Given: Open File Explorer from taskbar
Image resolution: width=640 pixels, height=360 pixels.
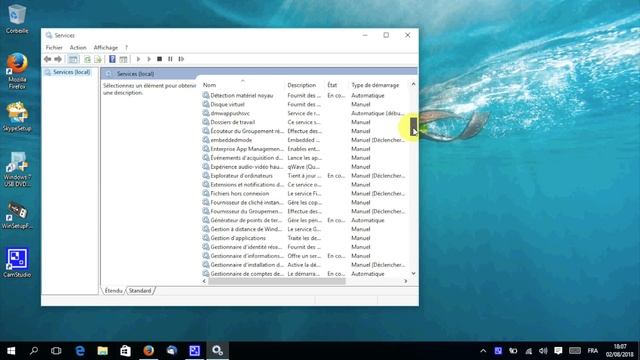Looking at the screenshot, I should coord(102,351).
